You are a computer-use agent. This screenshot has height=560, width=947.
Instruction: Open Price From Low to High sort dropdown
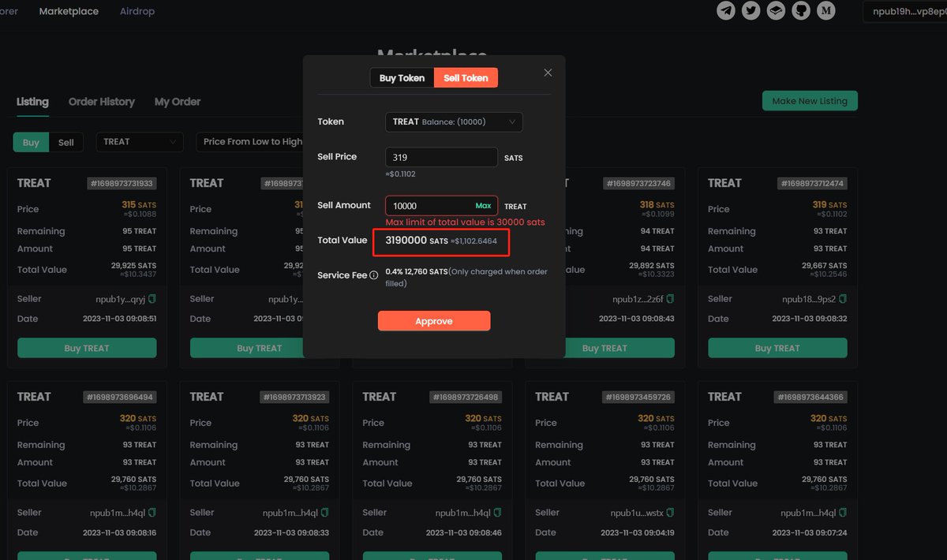coord(253,142)
